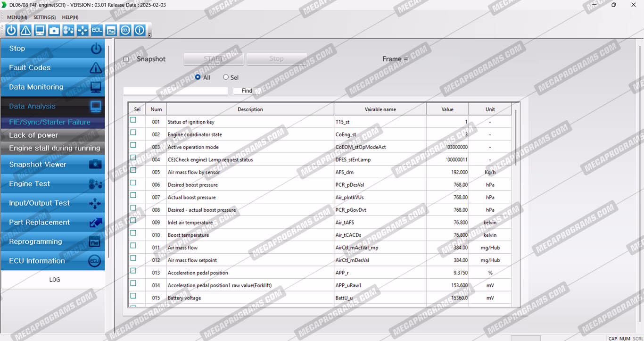Click the EOL icon in the toolbar
Viewport: 644px width, 341px height.
pyautogui.click(x=97, y=31)
